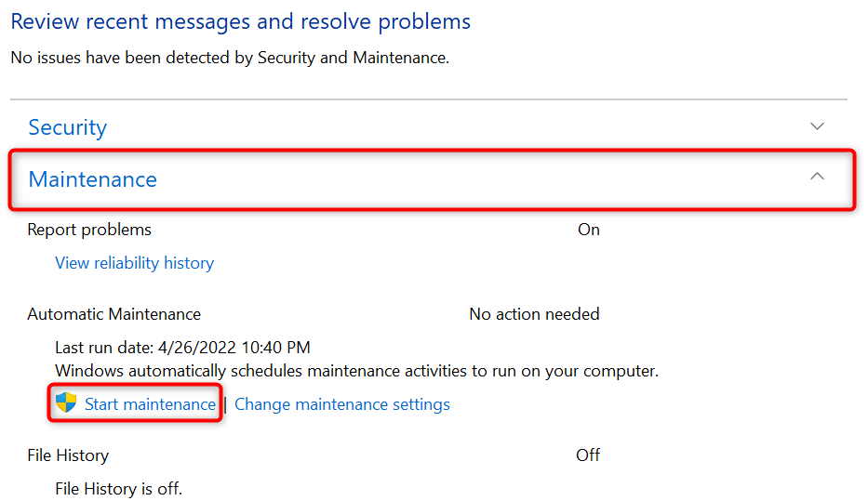Click the No issues detected message

tap(230, 58)
